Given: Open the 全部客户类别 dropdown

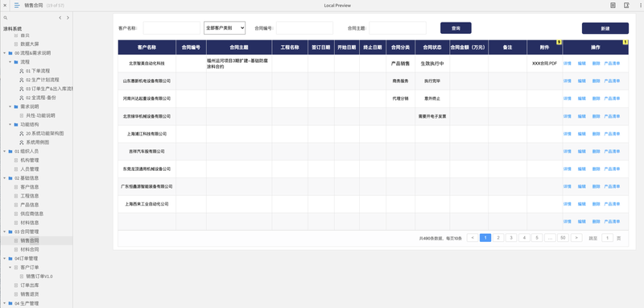Looking at the screenshot, I should (225, 28).
